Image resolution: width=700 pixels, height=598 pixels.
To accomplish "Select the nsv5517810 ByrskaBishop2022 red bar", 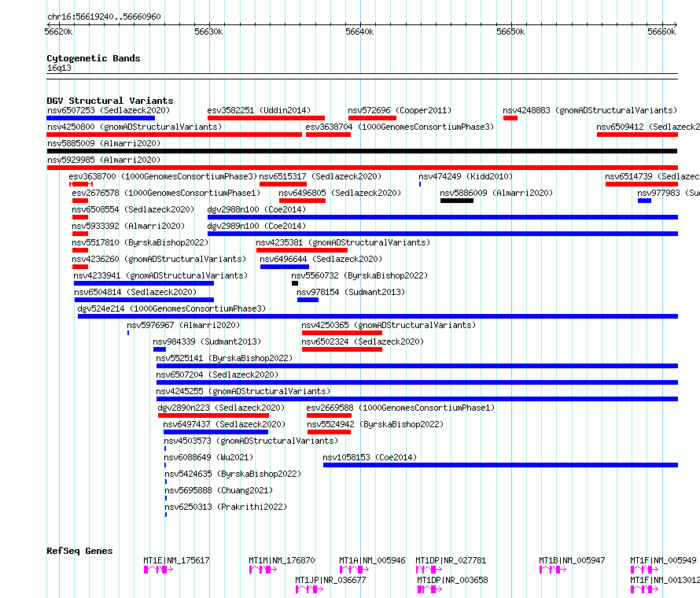I will [80, 250].
